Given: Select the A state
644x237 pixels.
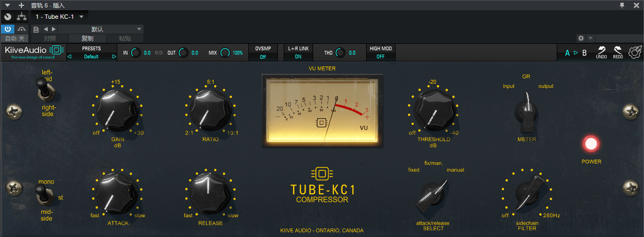Looking at the screenshot, I should pos(567,53).
